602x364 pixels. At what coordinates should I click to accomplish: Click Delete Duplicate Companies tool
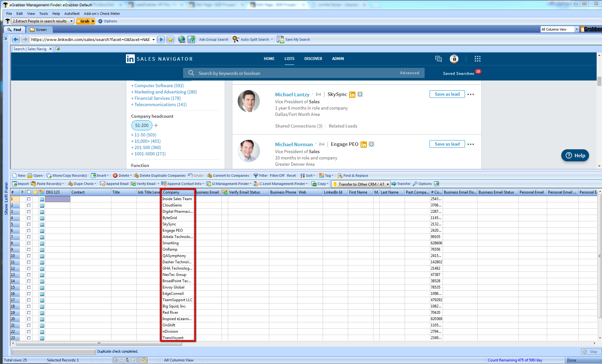pos(160,176)
